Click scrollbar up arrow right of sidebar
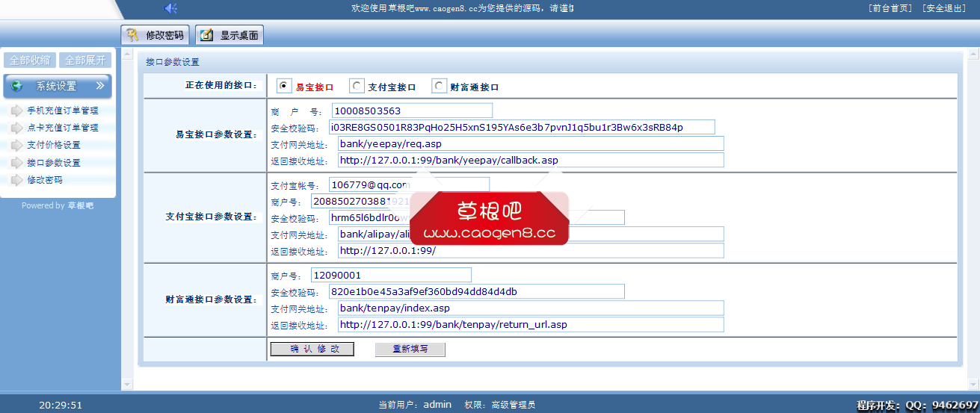 point(126,53)
